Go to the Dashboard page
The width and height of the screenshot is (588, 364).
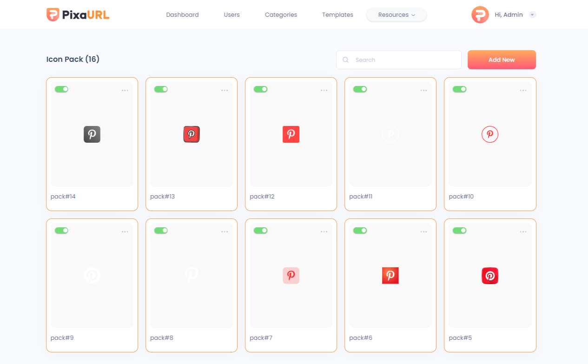coord(182,15)
